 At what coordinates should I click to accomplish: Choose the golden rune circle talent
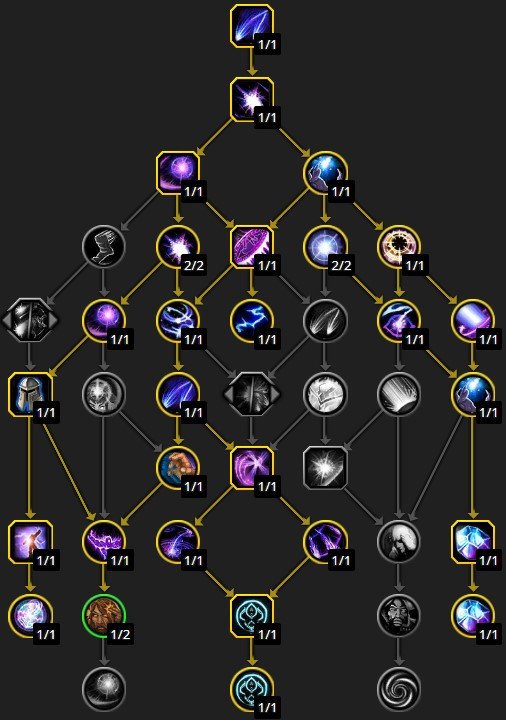coord(399,246)
